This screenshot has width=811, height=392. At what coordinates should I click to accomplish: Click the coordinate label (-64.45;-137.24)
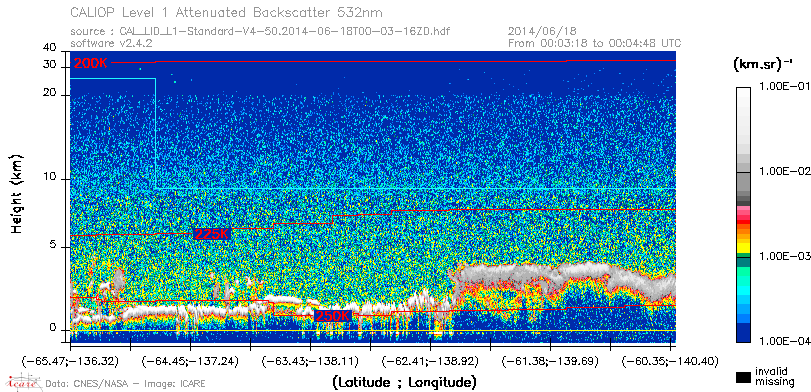pyautogui.click(x=190, y=361)
